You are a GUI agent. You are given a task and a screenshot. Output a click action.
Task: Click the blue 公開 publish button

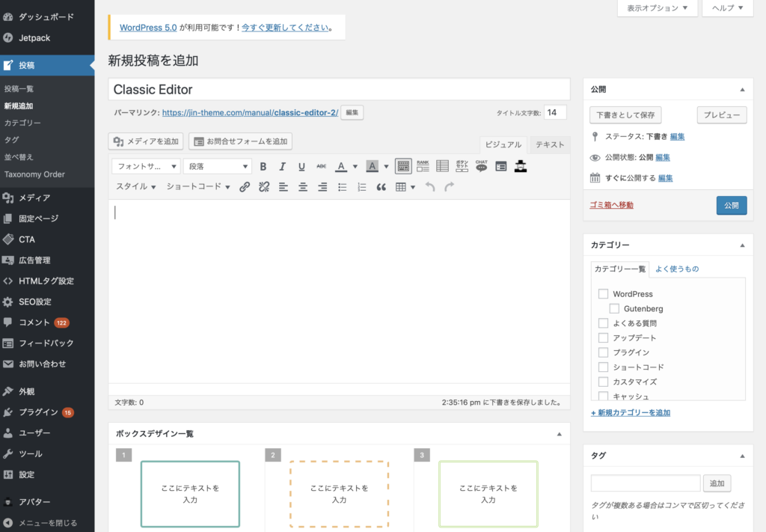[x=731, y=205]
